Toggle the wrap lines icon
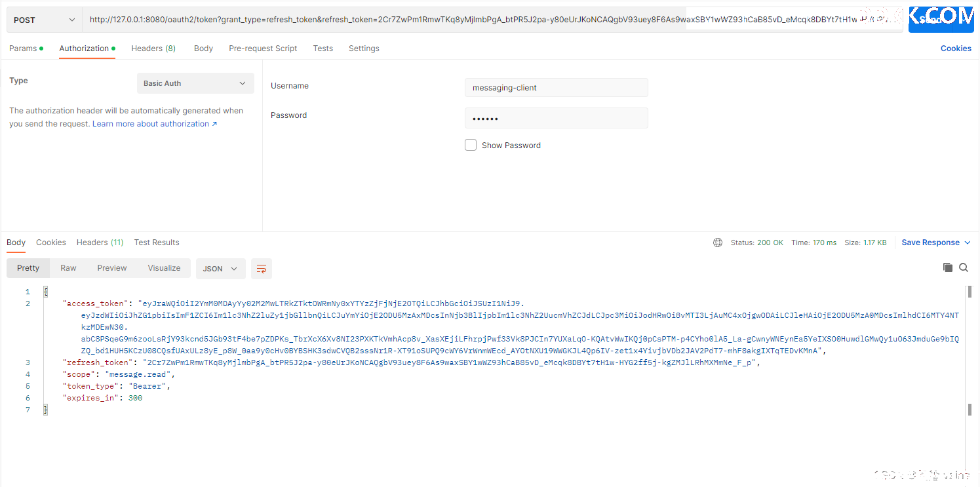Screen dimensions: 980x487 pyautogui.click(x=262, y=269)
